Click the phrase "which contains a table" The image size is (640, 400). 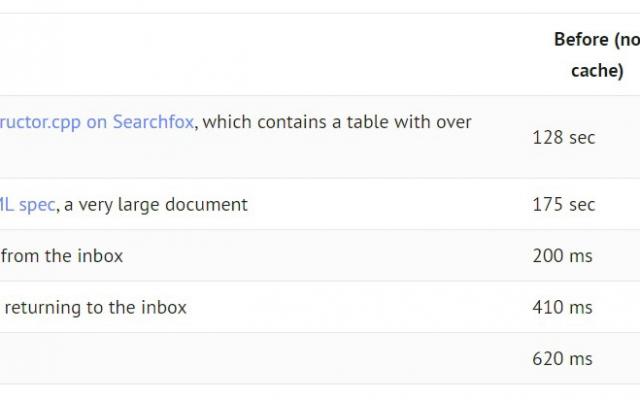(296, 122)
